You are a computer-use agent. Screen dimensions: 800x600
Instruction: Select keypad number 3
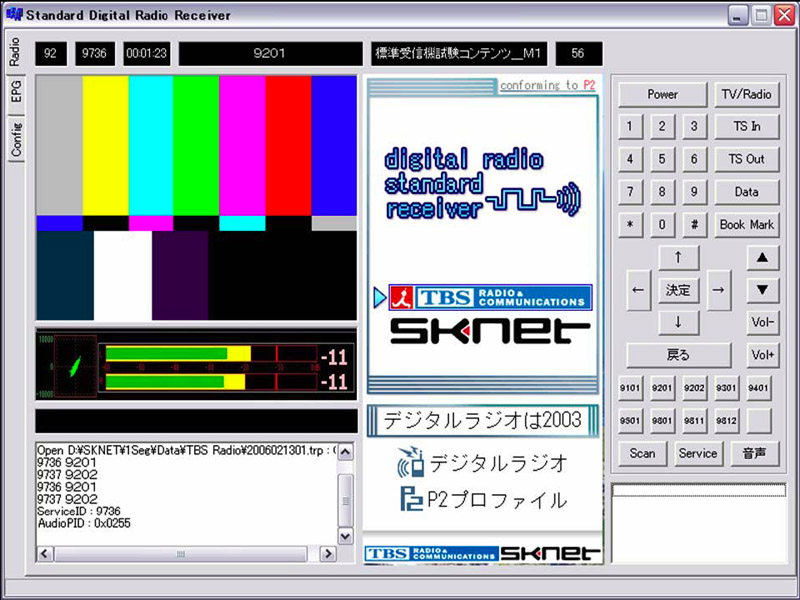(x=694, y=127)
